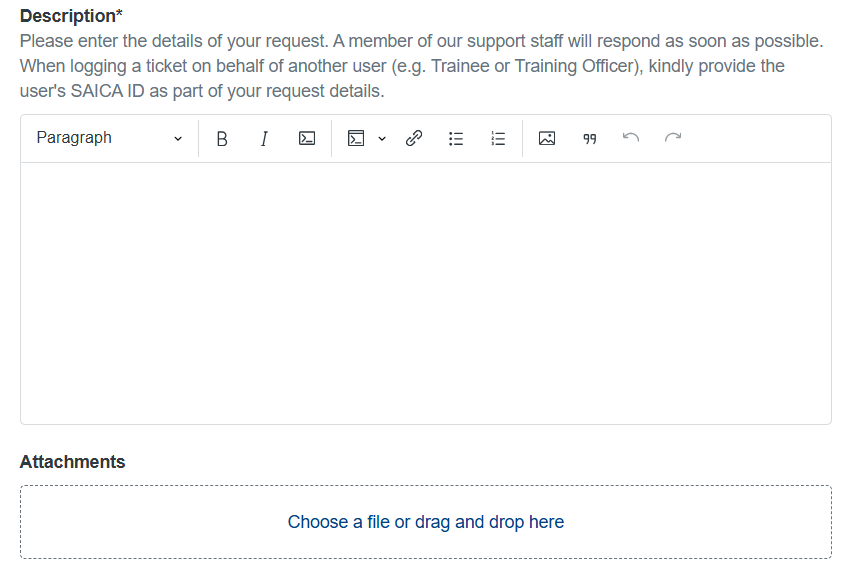Expand the code block language arrow
This screenshot has height=571, width=863.
point(382,139)
